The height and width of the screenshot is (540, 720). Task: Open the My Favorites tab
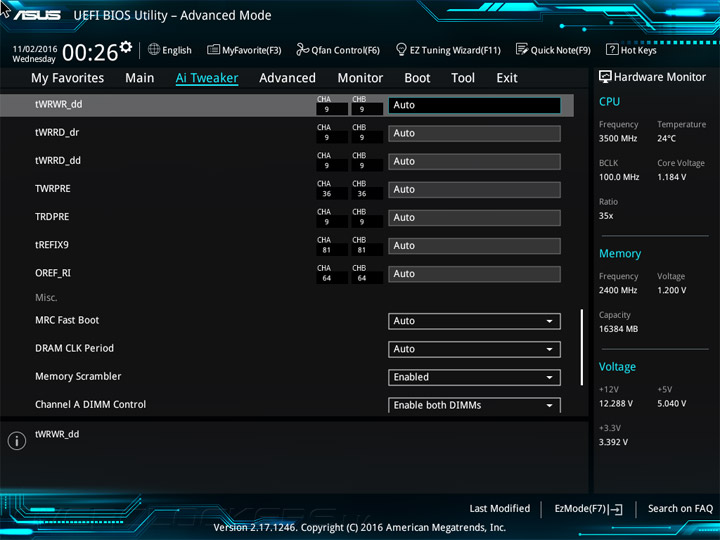[68, 78]
